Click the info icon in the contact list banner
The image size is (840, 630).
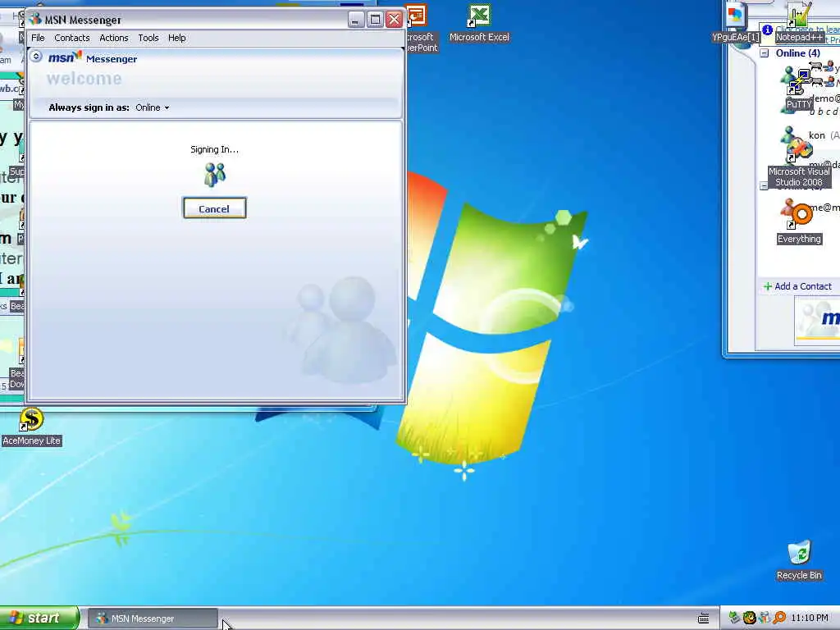[767, 30]
